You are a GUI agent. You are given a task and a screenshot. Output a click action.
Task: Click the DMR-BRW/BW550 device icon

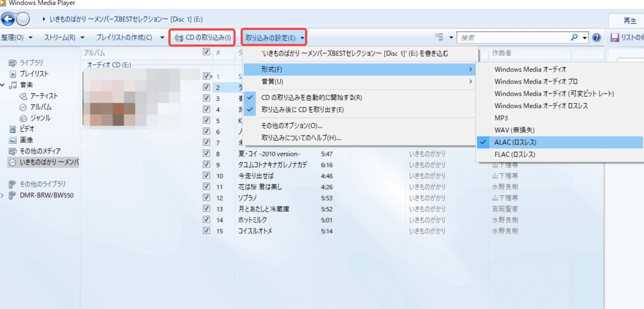(x=13, y=195)
